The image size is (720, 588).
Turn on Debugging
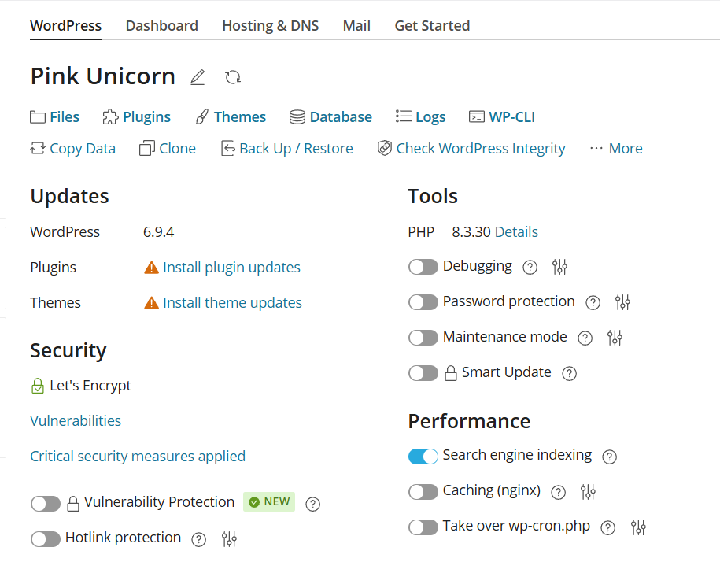[423, 267]
